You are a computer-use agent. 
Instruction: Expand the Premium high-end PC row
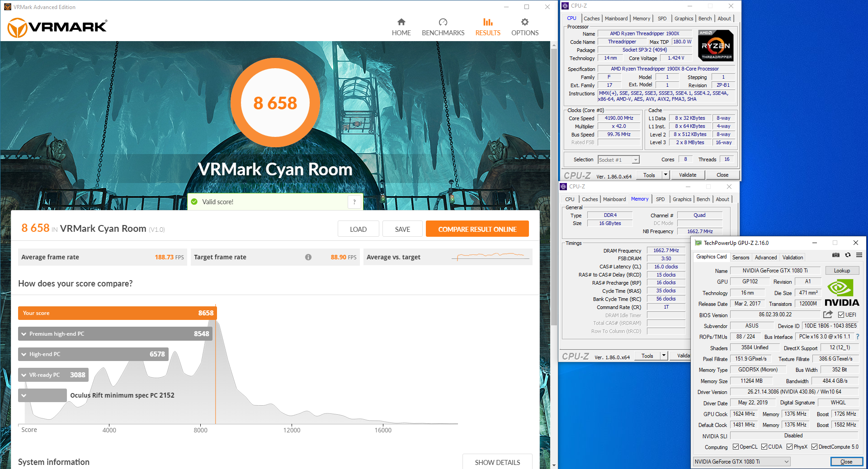point(115,334)
